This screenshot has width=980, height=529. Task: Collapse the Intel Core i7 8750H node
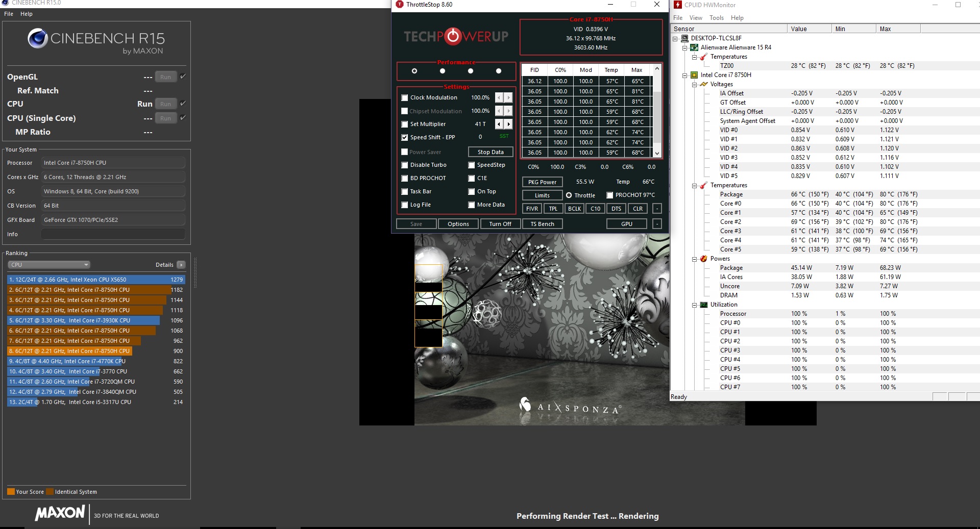pyautogui.click(x=685, y=75)
